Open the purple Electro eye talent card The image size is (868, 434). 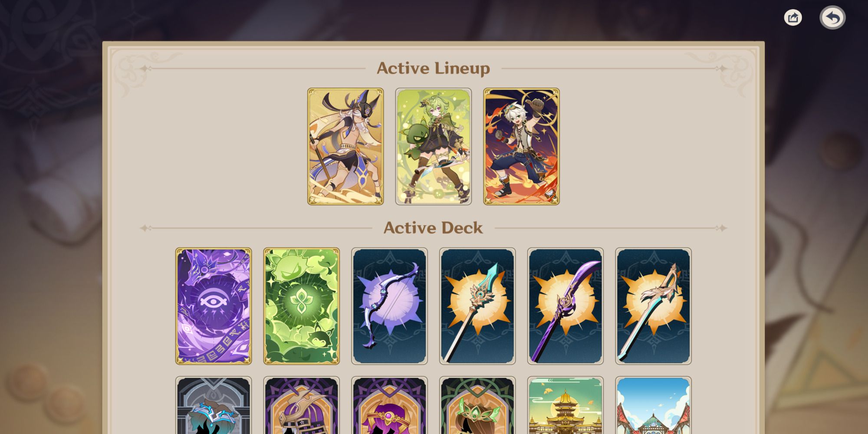(x=214, y=306)
